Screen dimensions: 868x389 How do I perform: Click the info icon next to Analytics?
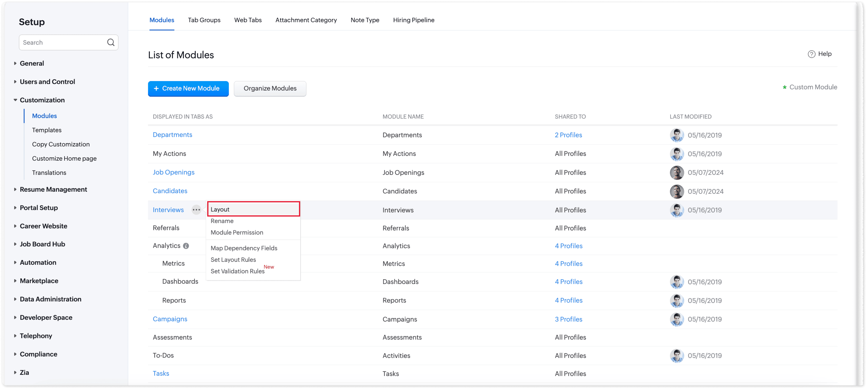(186, 246)
